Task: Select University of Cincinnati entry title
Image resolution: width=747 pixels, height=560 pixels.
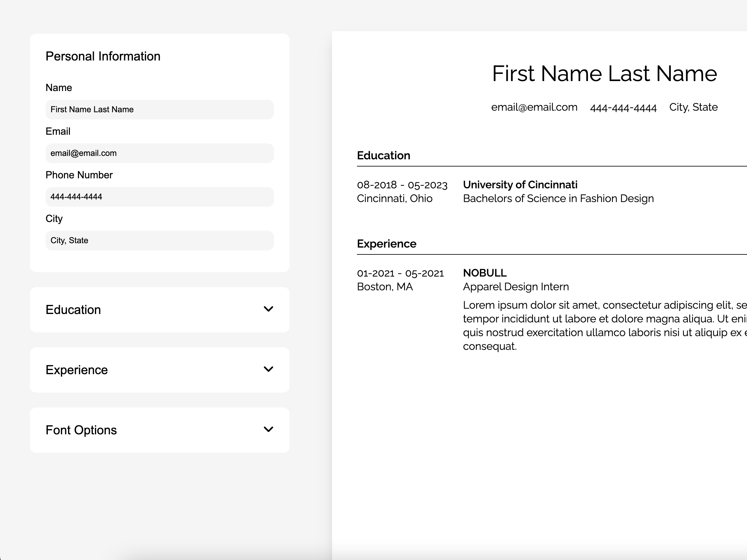Action: coord(520,185)
